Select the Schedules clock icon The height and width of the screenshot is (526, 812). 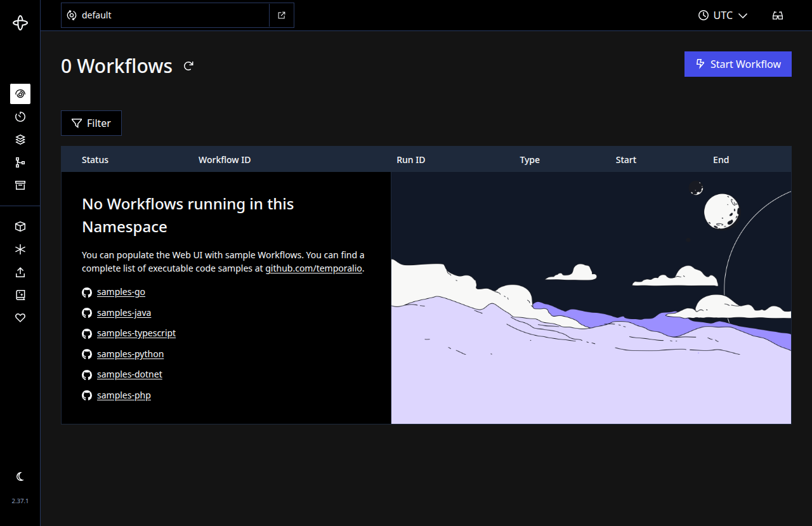point(20,117)
